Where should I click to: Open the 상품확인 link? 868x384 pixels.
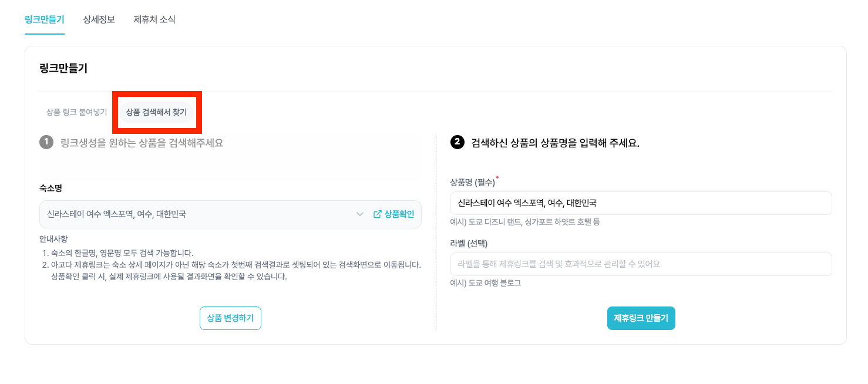[x=393, y=214]
